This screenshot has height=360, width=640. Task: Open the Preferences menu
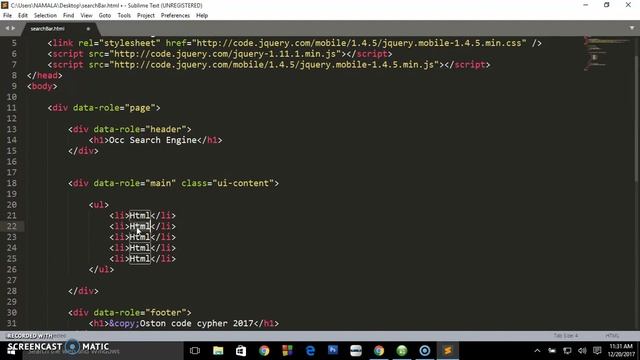(176, 16)
